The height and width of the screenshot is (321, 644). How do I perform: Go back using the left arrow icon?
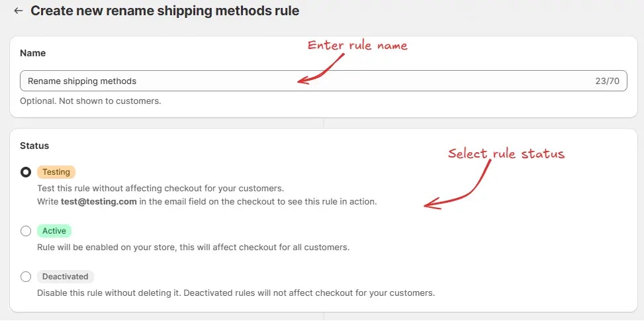pyautogui.click(x=18, y=11)
